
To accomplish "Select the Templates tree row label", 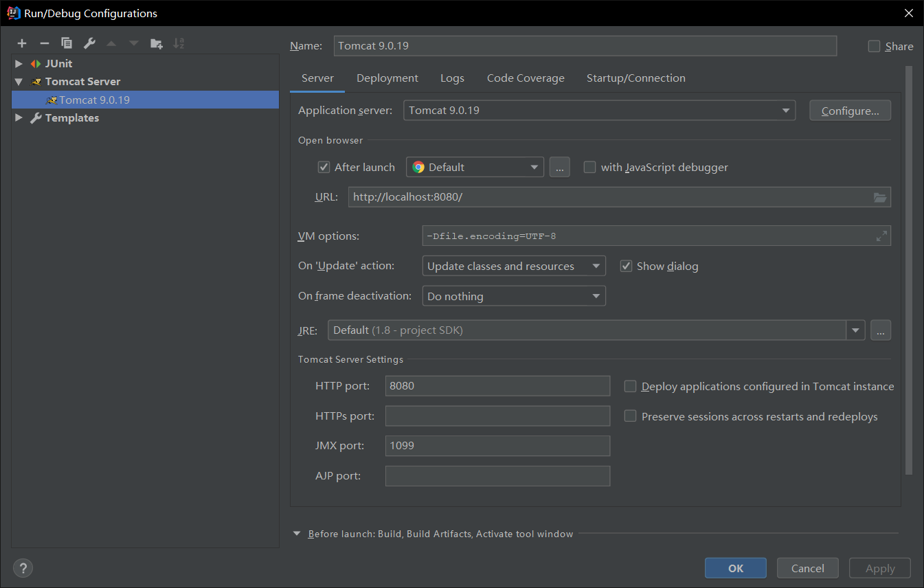I will coord(72,118).
